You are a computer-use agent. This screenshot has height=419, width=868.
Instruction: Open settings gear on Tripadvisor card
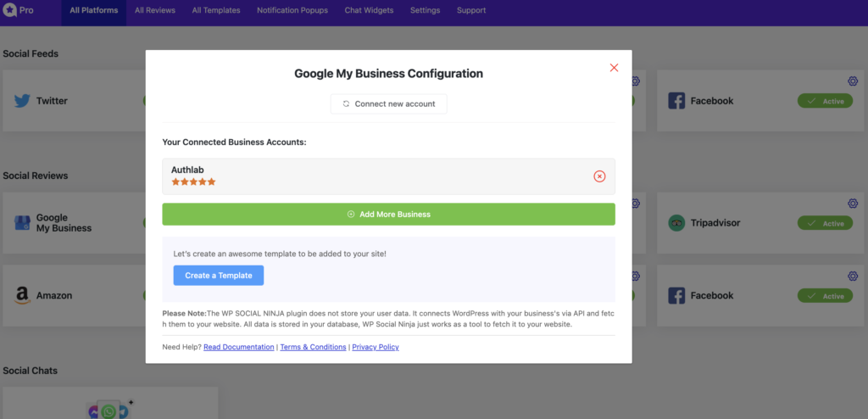click(x=853, y=204)
